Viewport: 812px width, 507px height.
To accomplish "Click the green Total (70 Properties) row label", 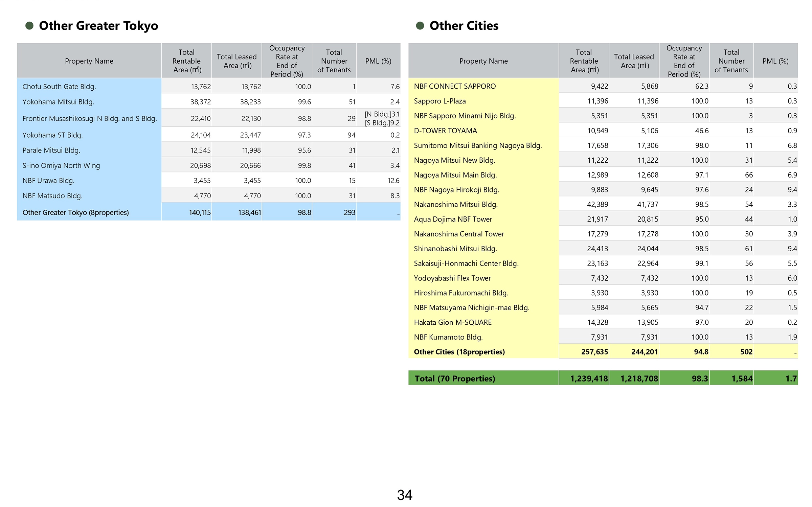I will click(x=455, y=378).
